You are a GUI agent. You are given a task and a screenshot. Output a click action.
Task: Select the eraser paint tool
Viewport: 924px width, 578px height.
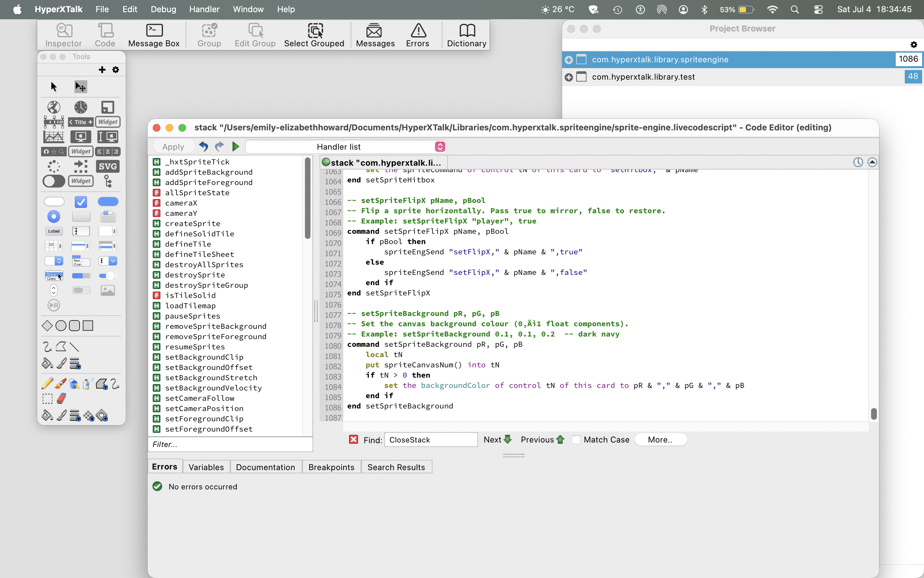pos(61,398)
